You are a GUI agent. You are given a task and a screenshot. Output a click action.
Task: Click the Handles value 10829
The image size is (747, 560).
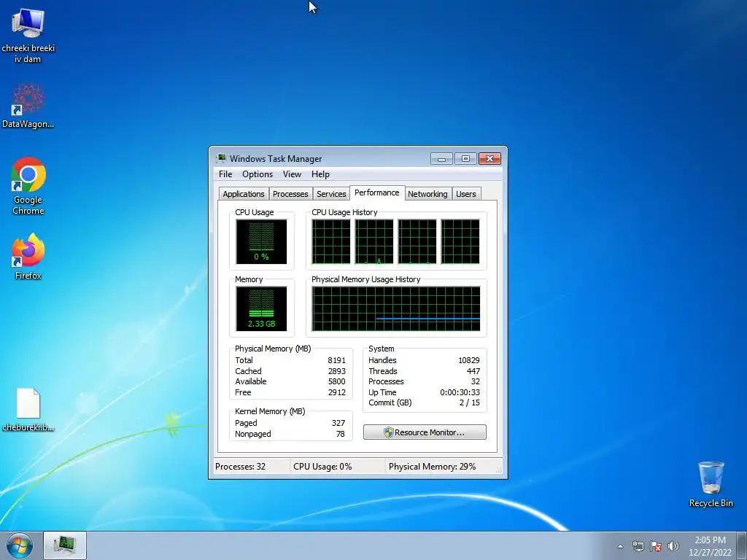469,360
